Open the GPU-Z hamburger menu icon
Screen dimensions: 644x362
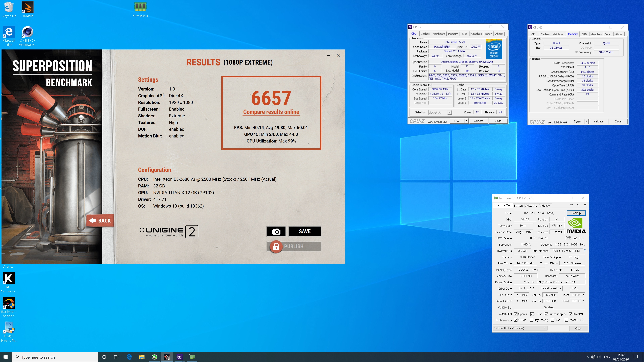[x=584, y=205]
